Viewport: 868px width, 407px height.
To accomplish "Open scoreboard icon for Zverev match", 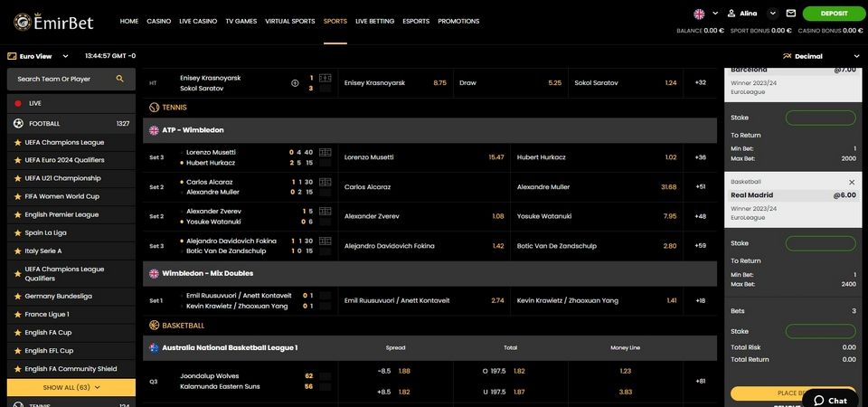I will click(325, 211).
